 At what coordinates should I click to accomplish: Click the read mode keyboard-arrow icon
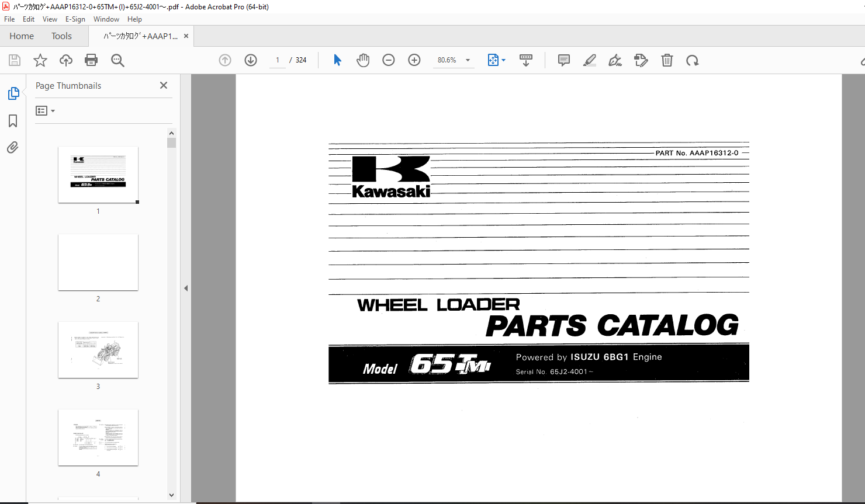(526, 60)
